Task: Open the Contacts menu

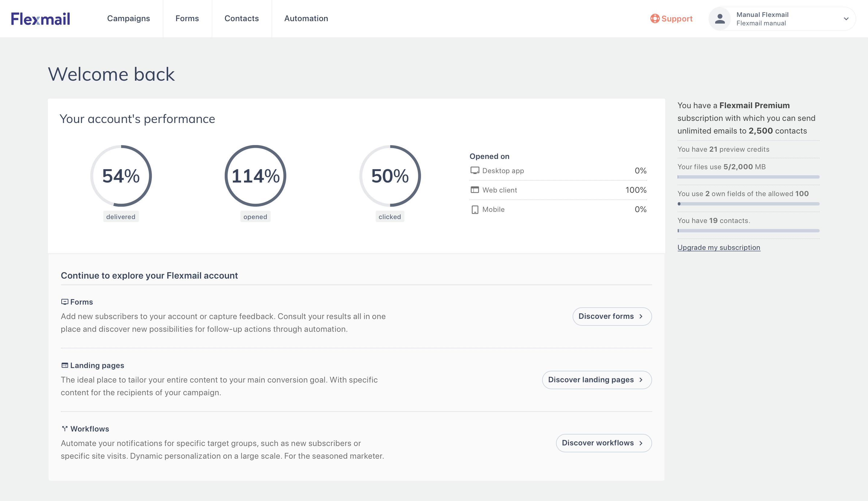Action: pos(242,18)
